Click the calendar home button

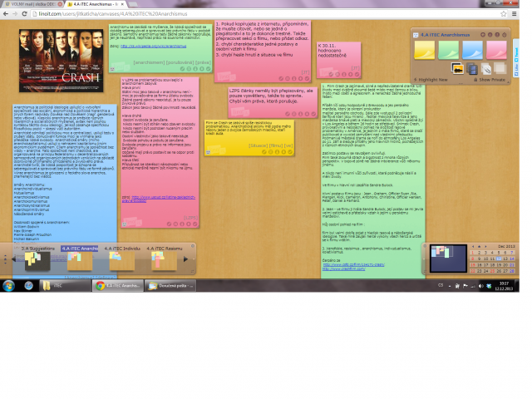point(479,246)
